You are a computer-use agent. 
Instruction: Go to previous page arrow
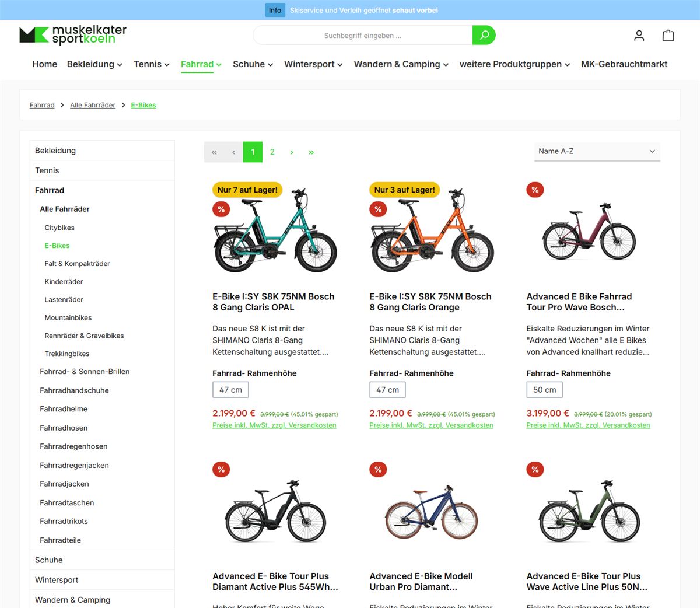pos(233,152)
